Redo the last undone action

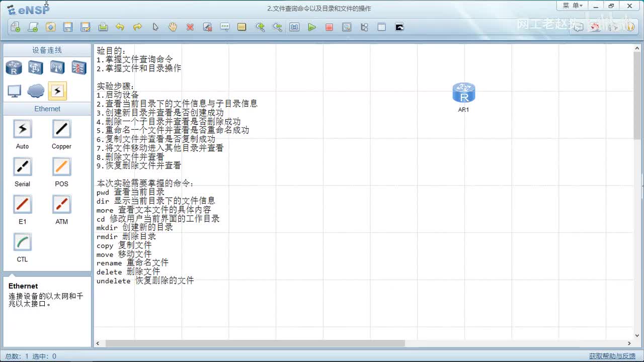click(137, 27)
